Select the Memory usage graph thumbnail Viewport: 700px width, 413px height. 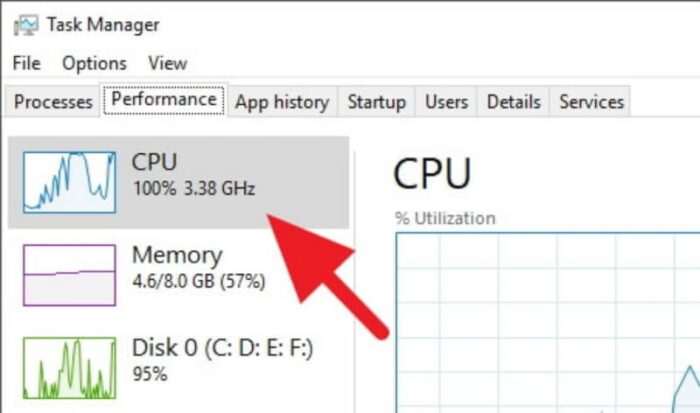coord(70,275)
